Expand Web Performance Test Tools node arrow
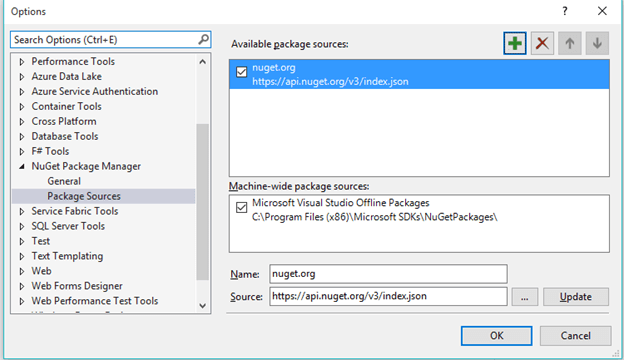Screen dimensions: 624x360 [22, 301]
